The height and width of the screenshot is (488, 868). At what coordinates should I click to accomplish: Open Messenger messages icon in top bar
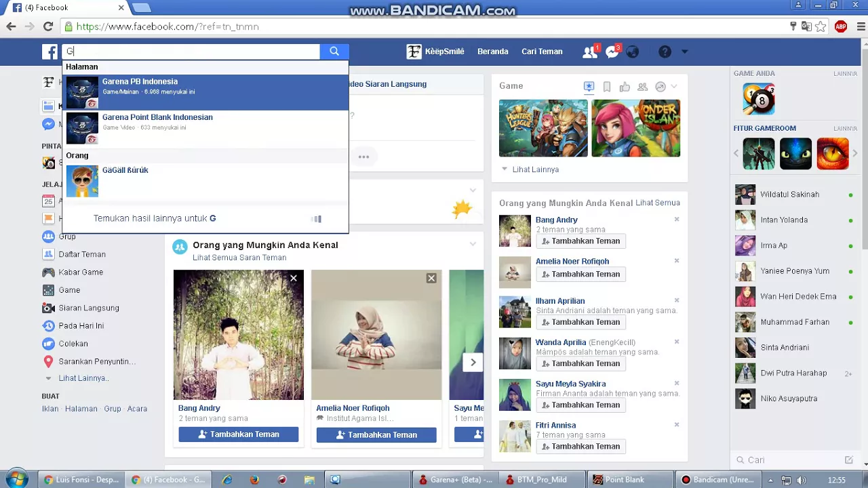(612, 52)
